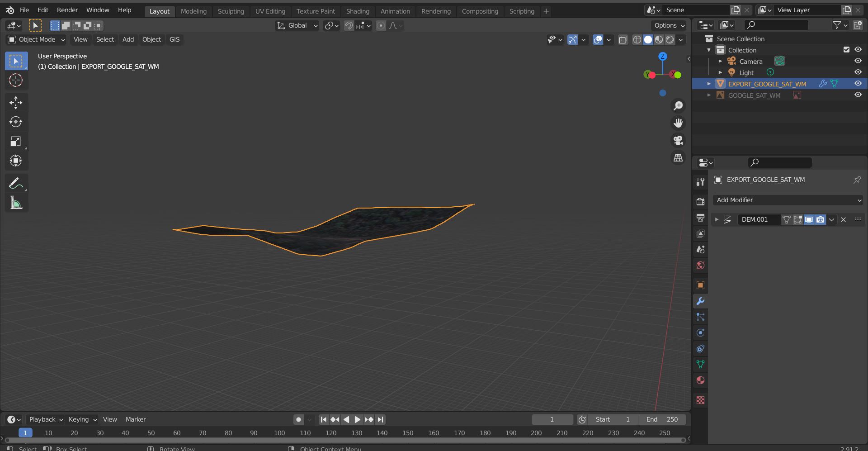
Task: Switch to the UV Editing workspace tab
Action: pos(270,11)
